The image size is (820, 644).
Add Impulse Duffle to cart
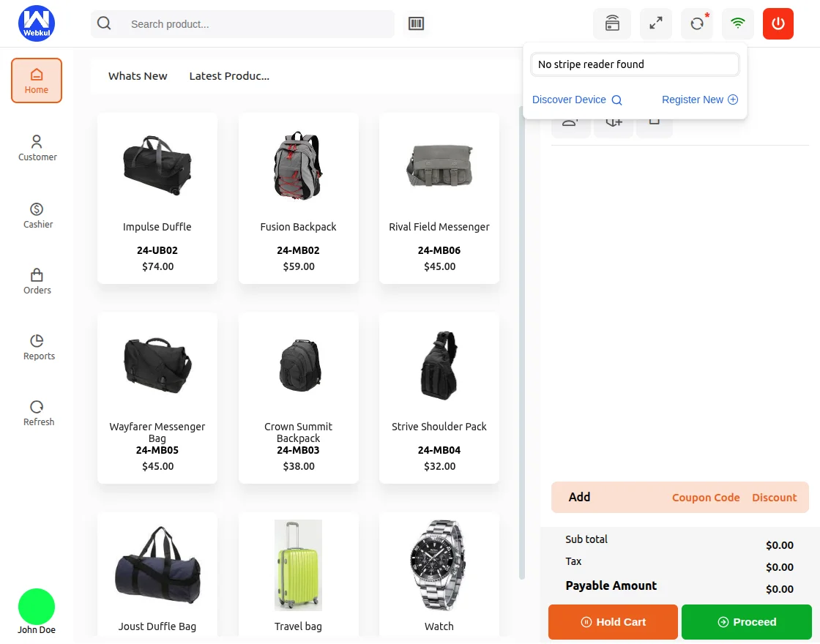(157, 198)
